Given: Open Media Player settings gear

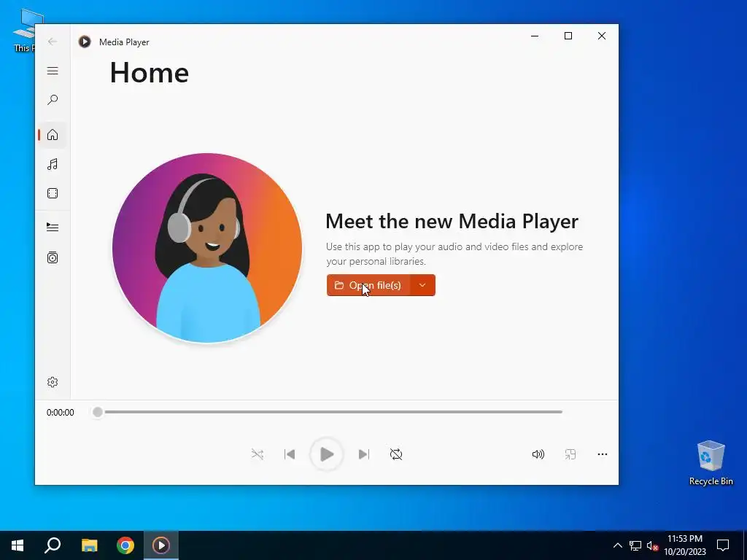Looking at the screenshot, I should tap(53, 382).
